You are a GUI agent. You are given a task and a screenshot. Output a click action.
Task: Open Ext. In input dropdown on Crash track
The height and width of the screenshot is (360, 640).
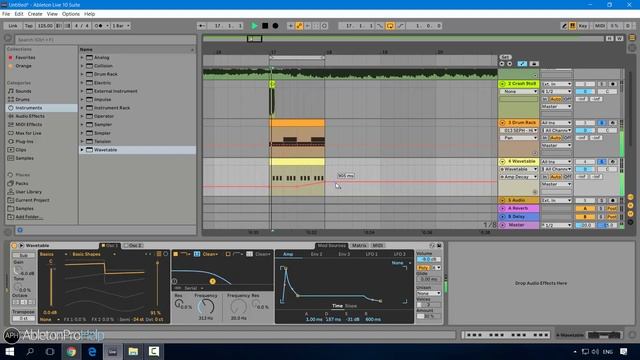556,84
